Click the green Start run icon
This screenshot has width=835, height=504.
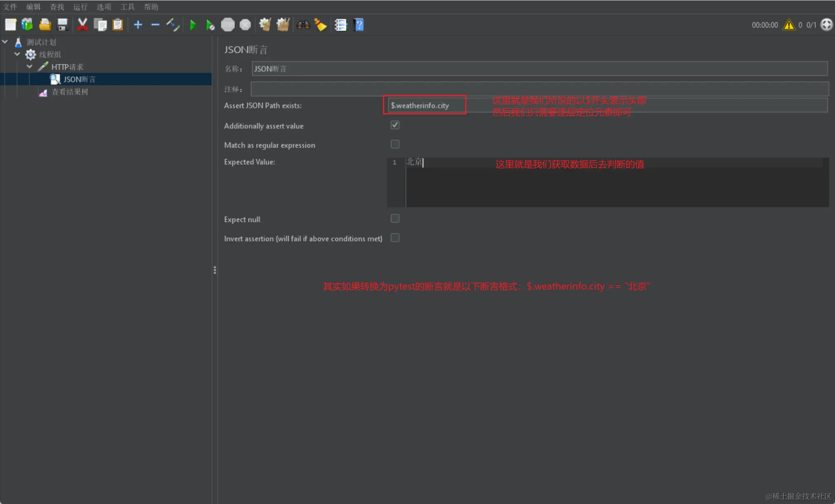[193, 25]
